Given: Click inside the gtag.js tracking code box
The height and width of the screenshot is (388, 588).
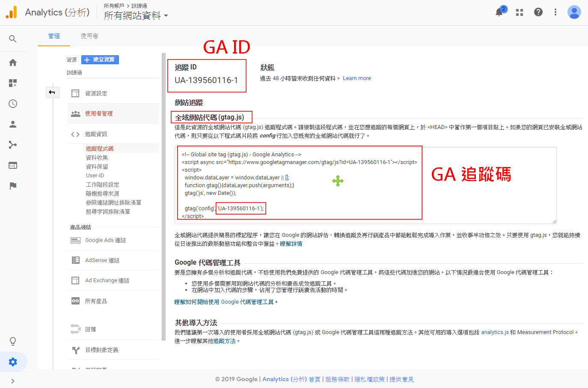Looking at the screenshot, I should click(x=365, y=185).
